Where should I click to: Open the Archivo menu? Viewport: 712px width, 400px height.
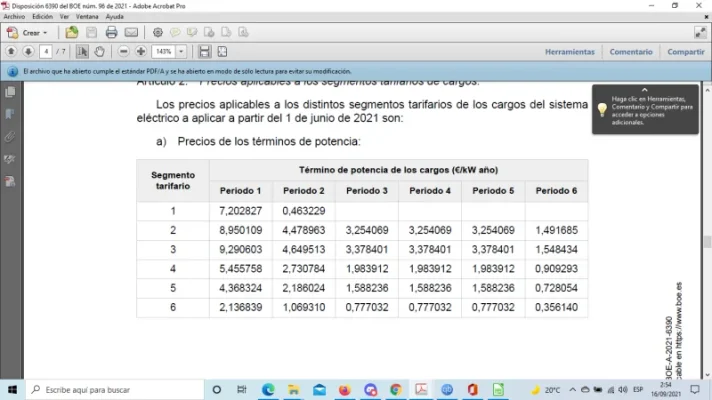click(14, 17)
